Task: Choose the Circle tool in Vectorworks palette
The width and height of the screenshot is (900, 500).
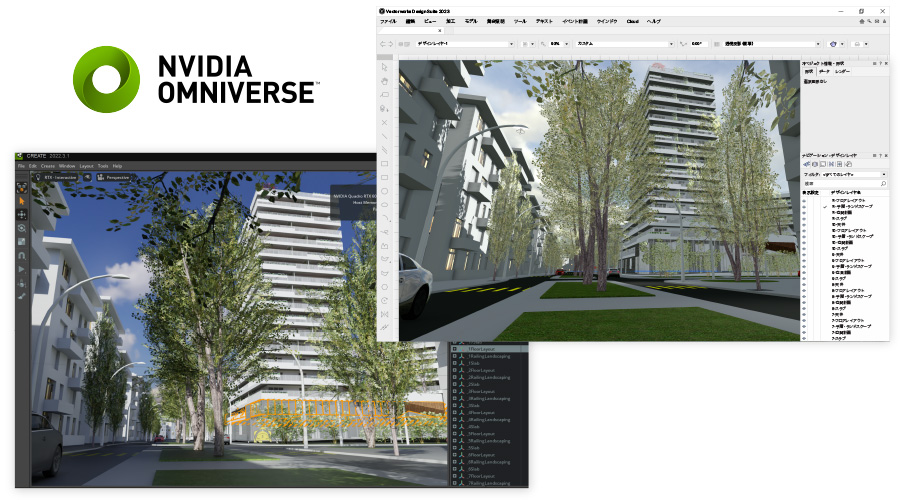Action: (x=384, y=191)
